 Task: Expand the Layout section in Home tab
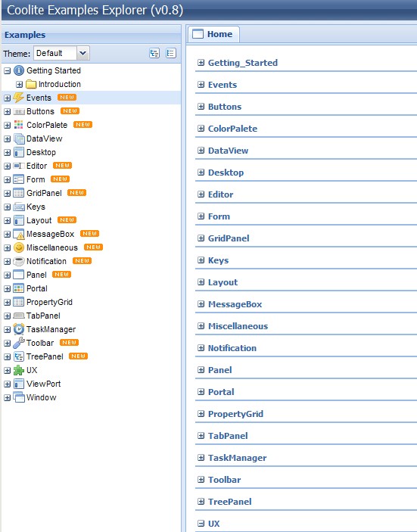point(201,282)
